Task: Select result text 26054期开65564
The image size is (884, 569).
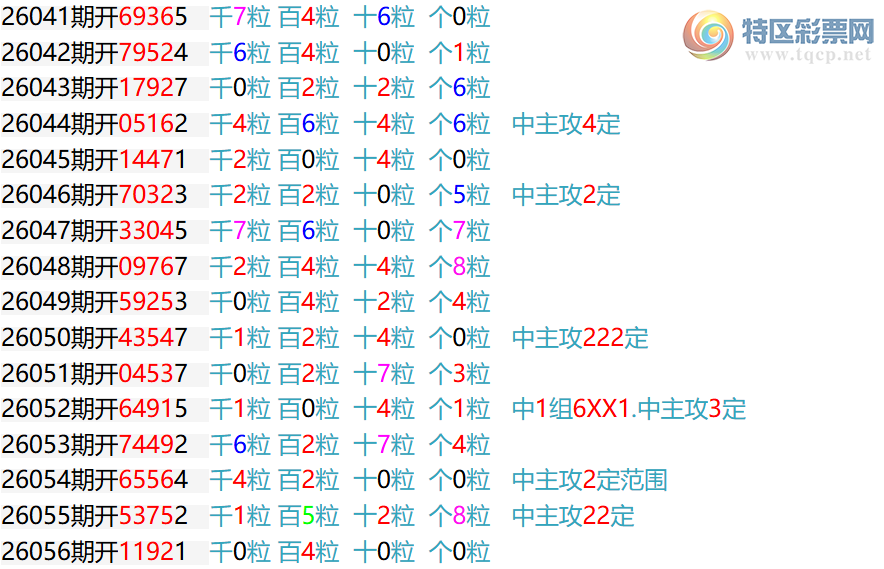Action: point(94,480)
